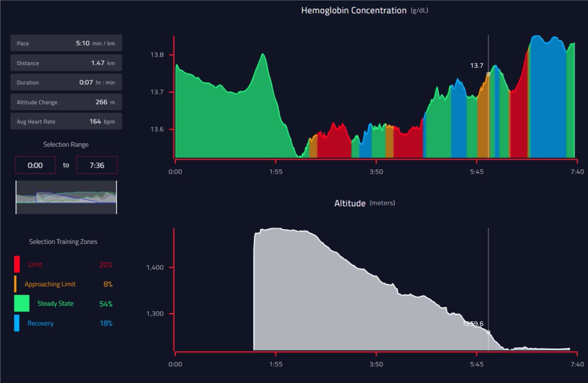Click the Recovery 18% value
Image resolution: width=588 pixels, height=383 pixels.
[x=106, y=324]
